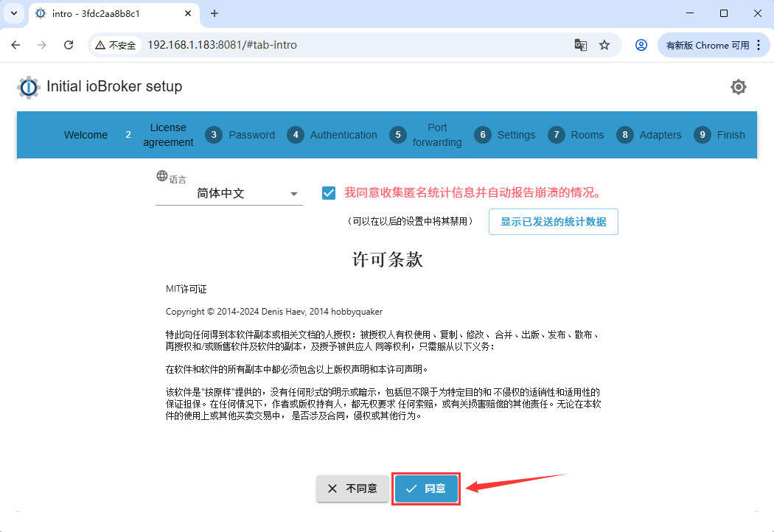Click the 不同意 disagree button
The width and height of the screenshot is (774, 532).
click(352, 489)
